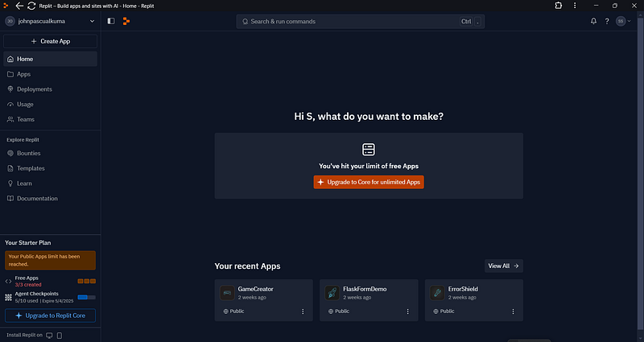Click the Public Apps limit warning
The image size is (644, 342).
click(50, 260)
